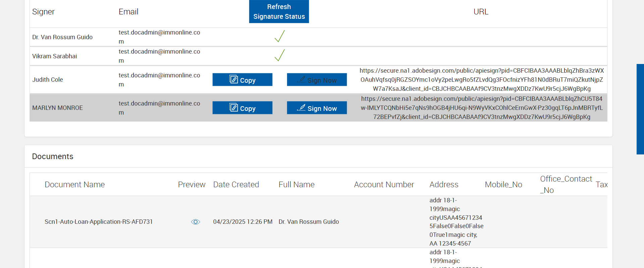Click the green checkmark for Vikram Sarabhai
The height and width of the screenshot is (268, 644).
pos(279,55)
